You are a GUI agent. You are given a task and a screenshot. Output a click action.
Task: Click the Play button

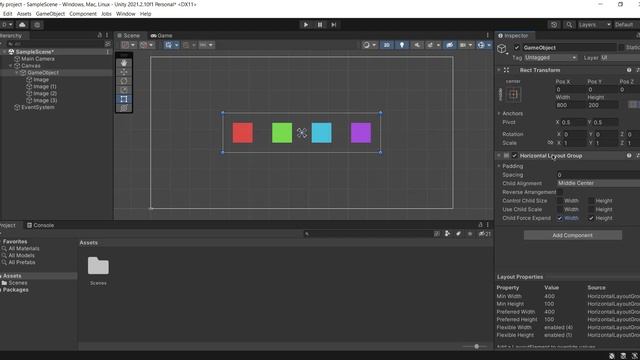(306, 24)
